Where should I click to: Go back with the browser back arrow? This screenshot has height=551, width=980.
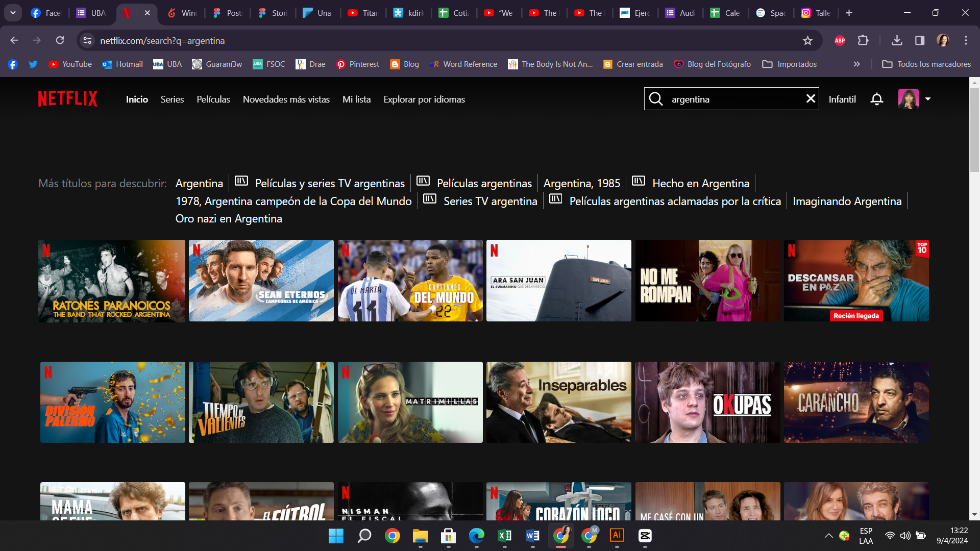coord(14,40)
